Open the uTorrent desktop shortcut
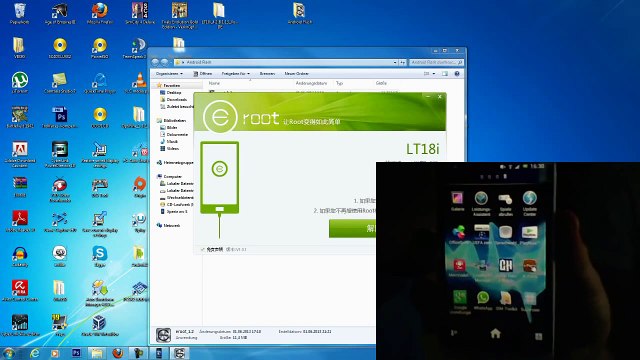This screenshot has height=360, width=640. [x=20, y=83]
